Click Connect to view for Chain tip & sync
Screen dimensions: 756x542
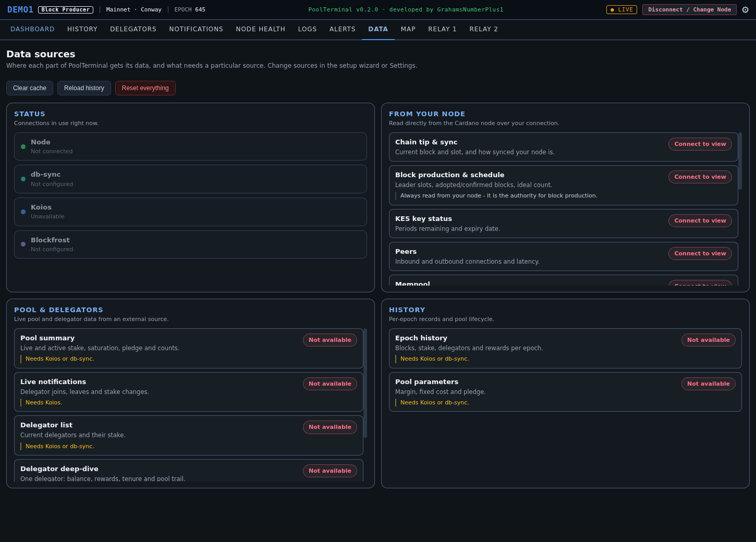point(700,144)
